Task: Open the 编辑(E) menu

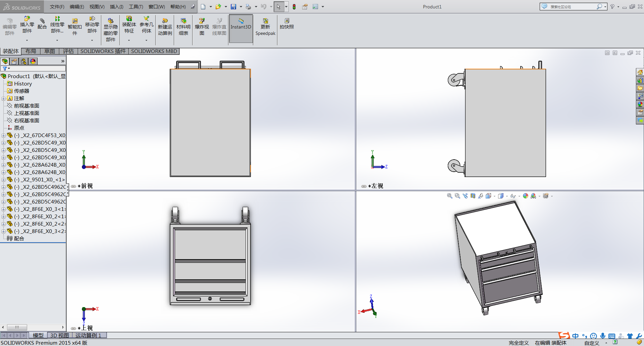Action: click(x=77, y=7)
